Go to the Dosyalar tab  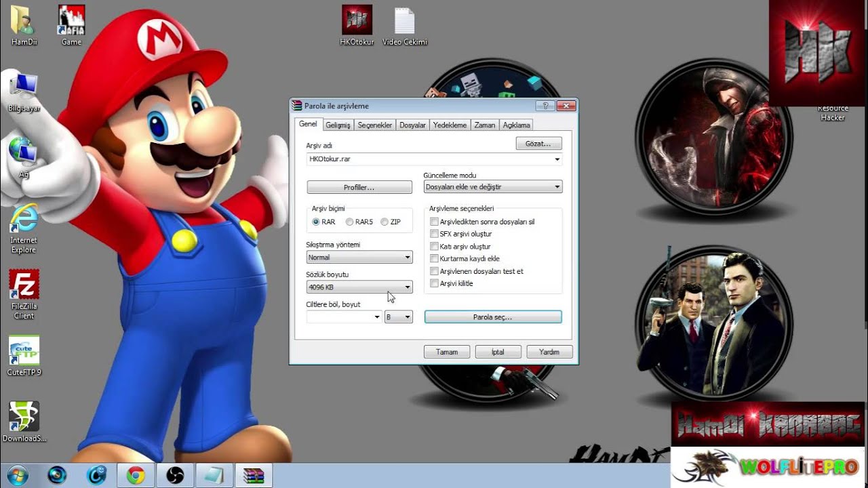(412, 125)
